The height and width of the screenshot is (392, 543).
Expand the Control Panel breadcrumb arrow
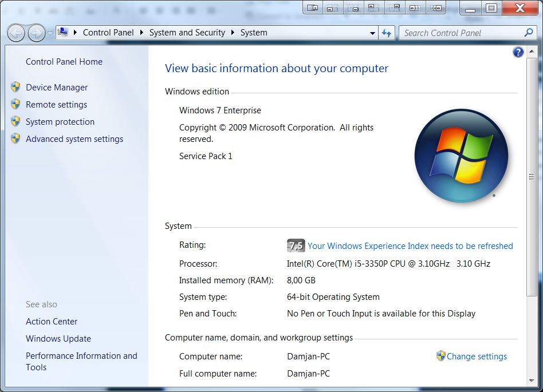pos(141,33)
